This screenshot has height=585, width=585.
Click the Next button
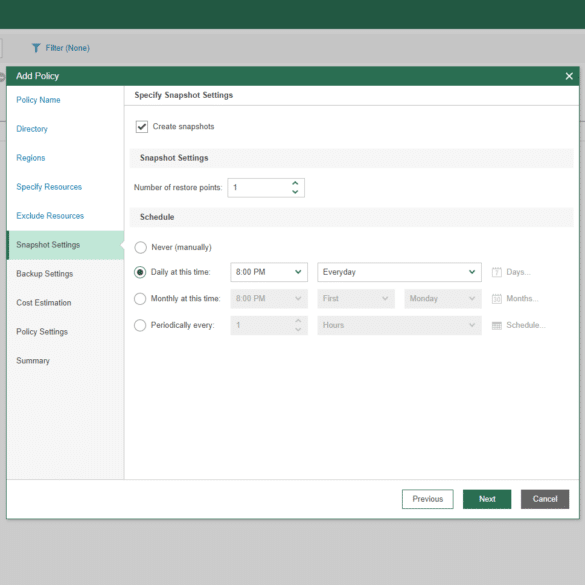487,499
